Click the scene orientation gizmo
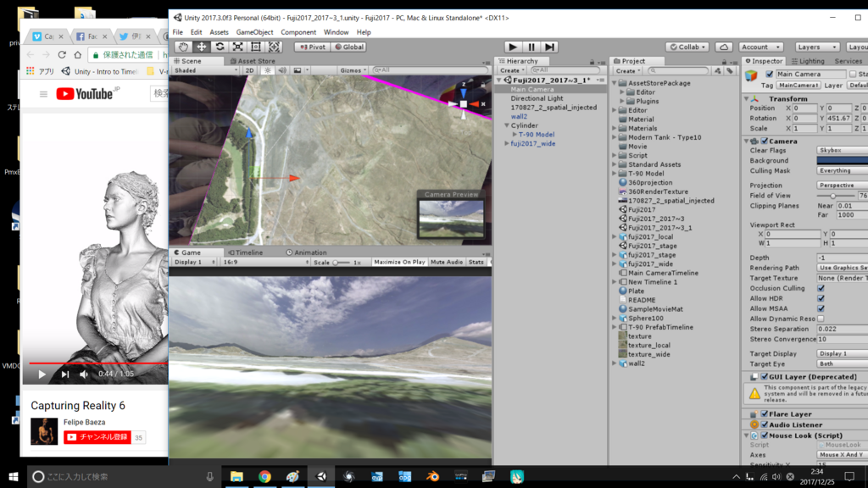The width and height of the screenshot is (868, 488). pyautogui.click(x=464, y=103)
